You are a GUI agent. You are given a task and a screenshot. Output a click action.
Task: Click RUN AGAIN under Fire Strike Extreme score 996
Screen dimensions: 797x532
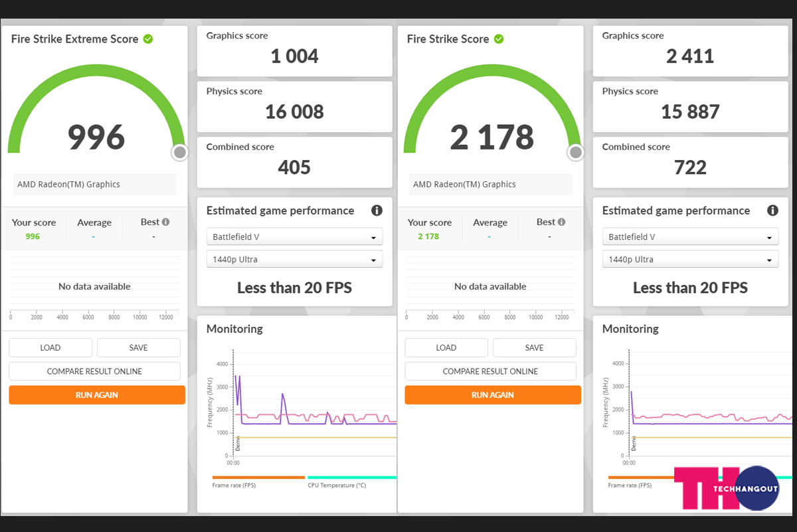click(x=97, y=395)
